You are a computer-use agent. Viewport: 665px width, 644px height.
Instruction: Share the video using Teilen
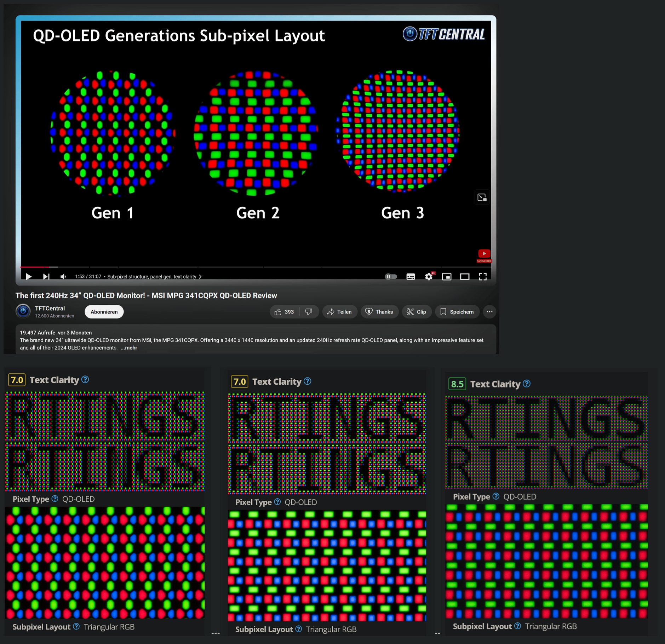[x=339, y=312]
